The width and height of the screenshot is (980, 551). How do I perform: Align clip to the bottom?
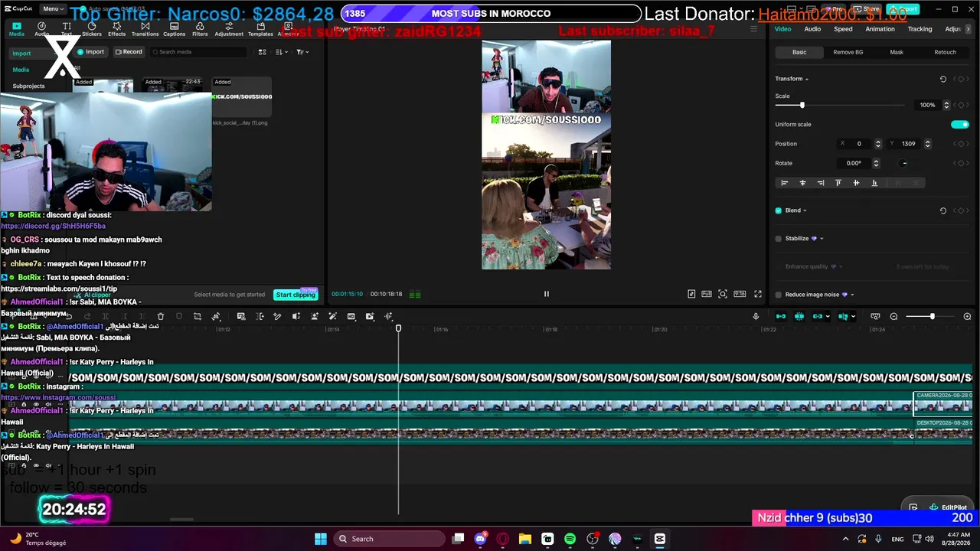tap(874, 183)
